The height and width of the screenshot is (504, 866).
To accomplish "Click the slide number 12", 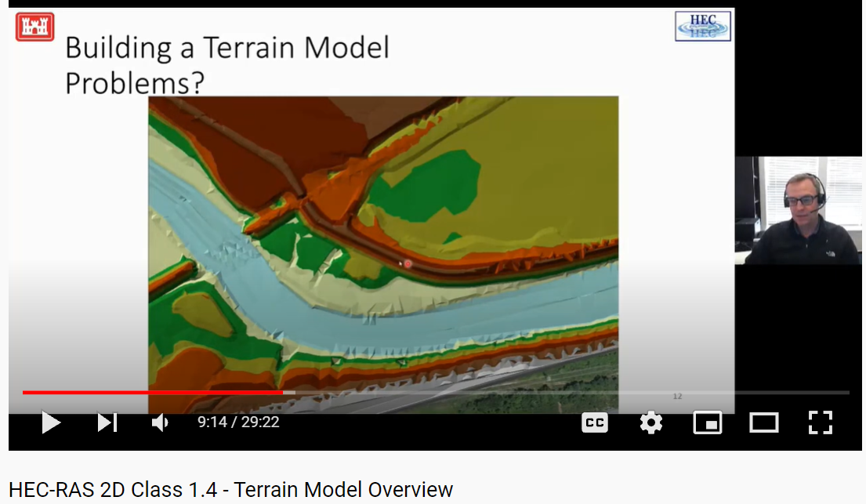I will tap(678, 397).
